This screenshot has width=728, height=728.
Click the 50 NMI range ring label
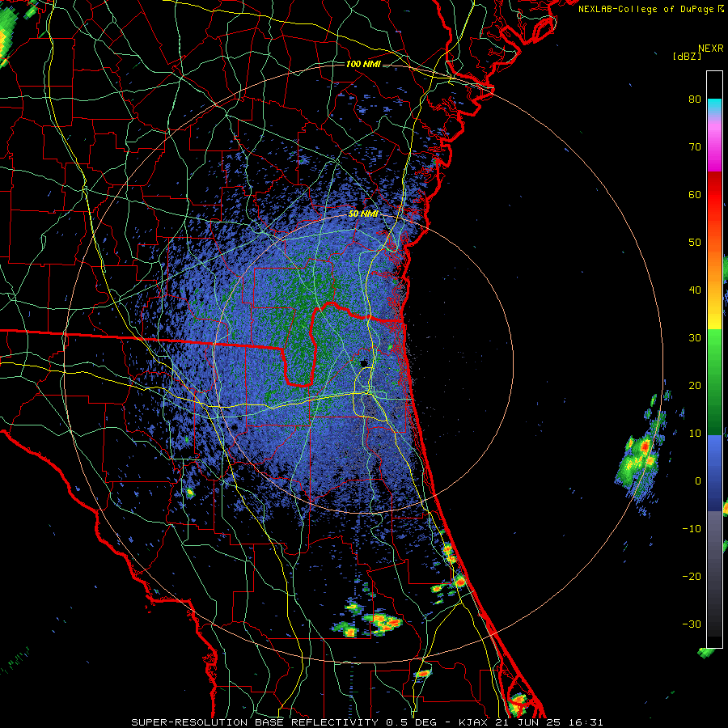(363, 214)
